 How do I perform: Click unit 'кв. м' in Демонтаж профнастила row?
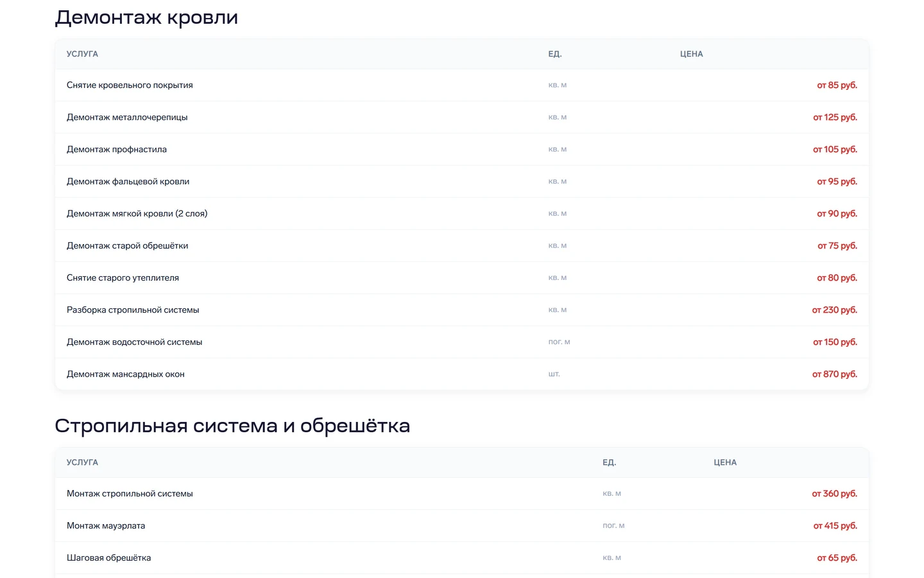557,149
